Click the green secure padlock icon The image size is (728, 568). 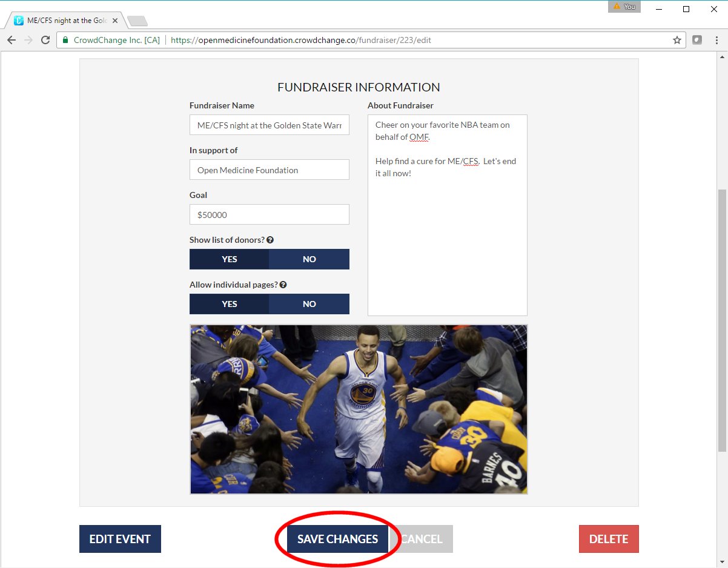pos(65,40)
